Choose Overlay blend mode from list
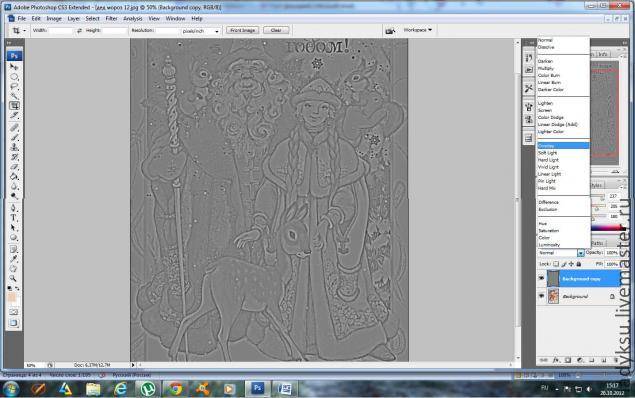Viewport: 635px width, 398px height. tap(563, 146)
